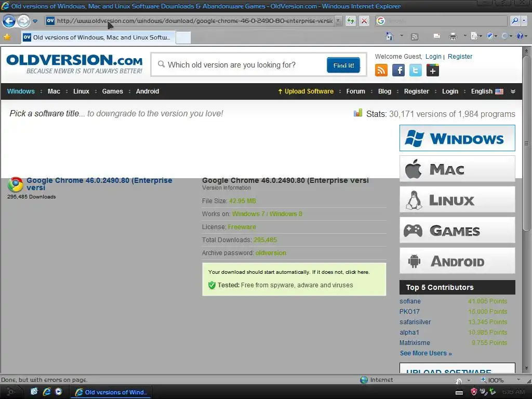Click the Print toolbar icon

453,36
